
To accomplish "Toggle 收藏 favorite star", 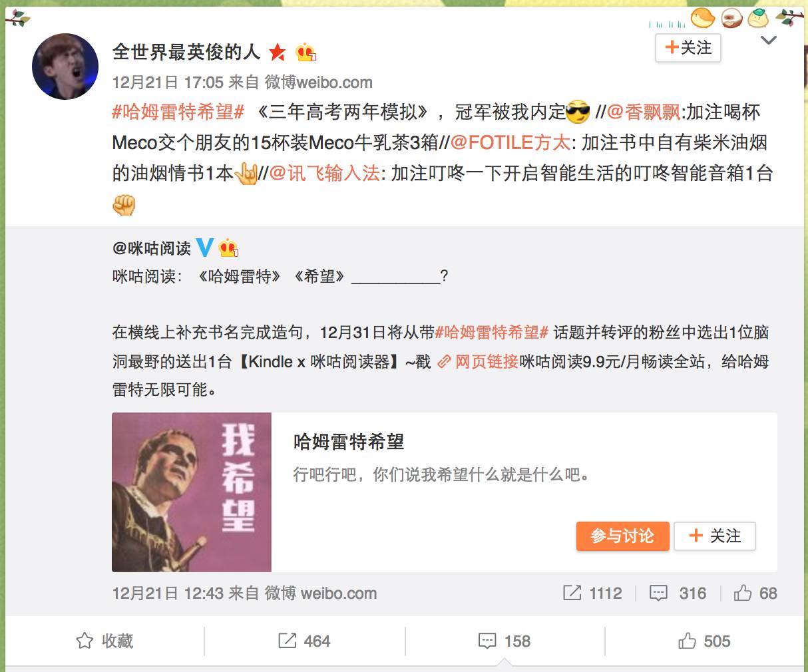I will (104, 641).
